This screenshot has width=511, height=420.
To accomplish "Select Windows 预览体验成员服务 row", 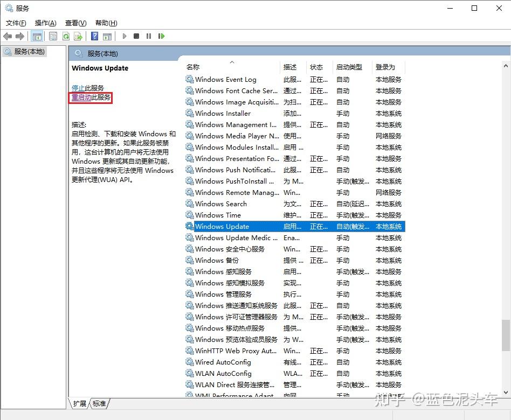I will pyautogui.click(x=295, y=340).
